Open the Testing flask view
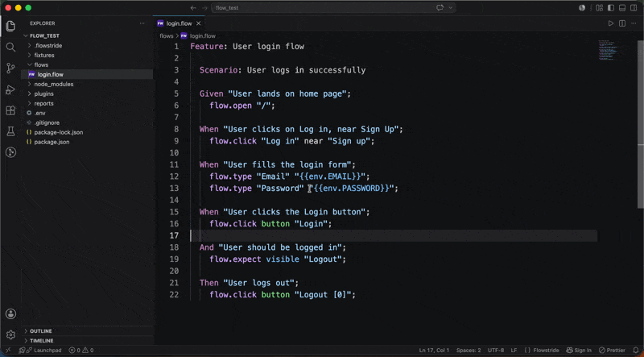644x357 pixels. 10,131
